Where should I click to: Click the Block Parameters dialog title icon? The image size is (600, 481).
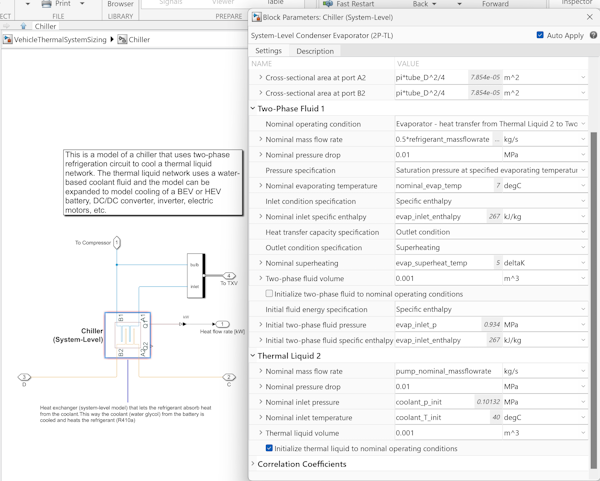click(256, 17)
